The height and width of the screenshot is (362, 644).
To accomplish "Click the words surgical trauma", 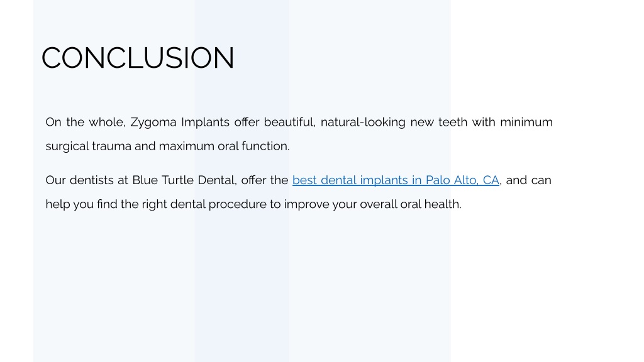I will click(88, 146).
